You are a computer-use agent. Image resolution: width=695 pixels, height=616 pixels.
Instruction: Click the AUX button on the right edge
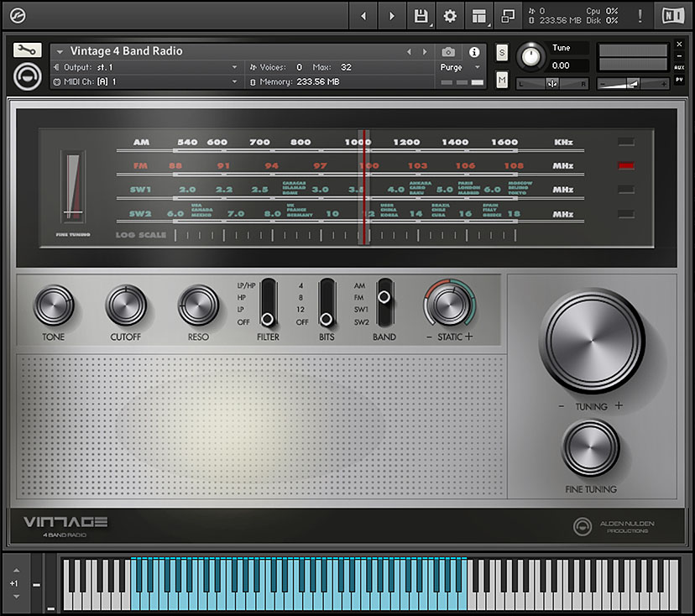pyautogui.click(x=679, y=67)
